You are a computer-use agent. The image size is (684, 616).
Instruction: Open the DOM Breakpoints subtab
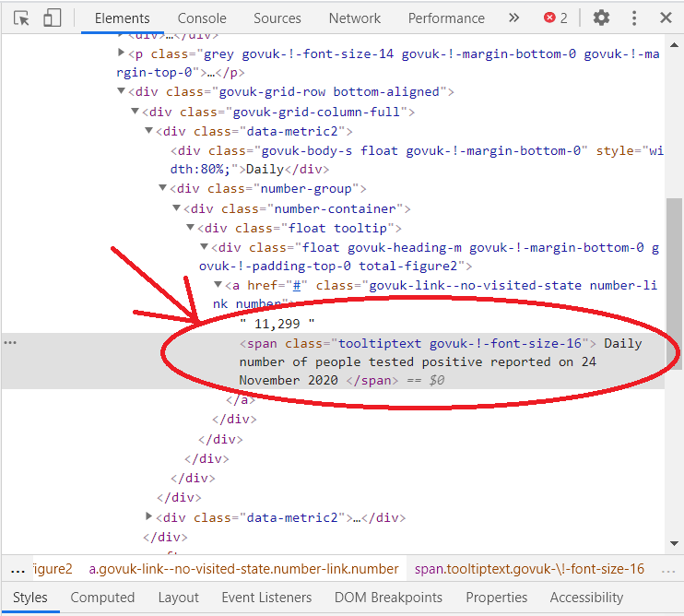click(388, 598)
